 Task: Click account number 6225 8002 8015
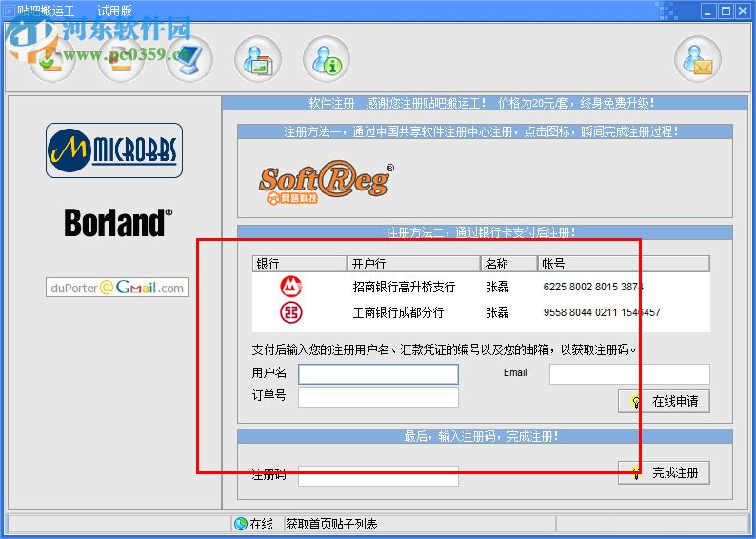coord(593,287)
